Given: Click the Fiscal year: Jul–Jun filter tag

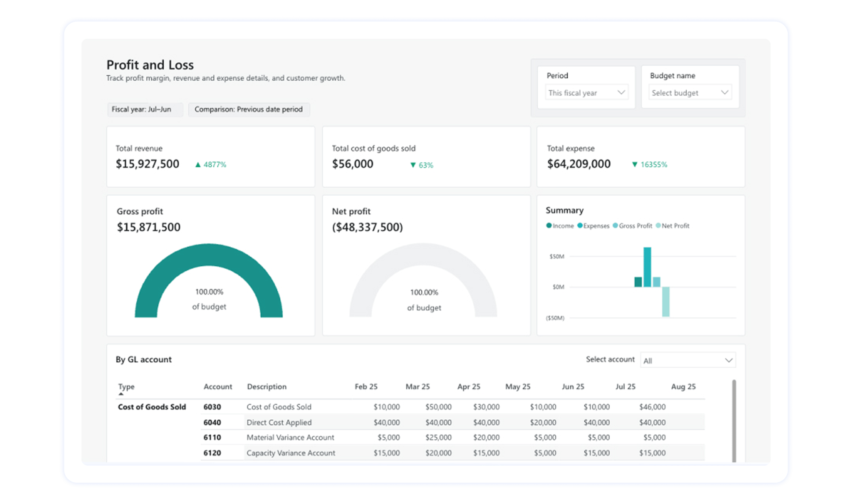Looking at the screenshot, I should (x=145, y=109).
